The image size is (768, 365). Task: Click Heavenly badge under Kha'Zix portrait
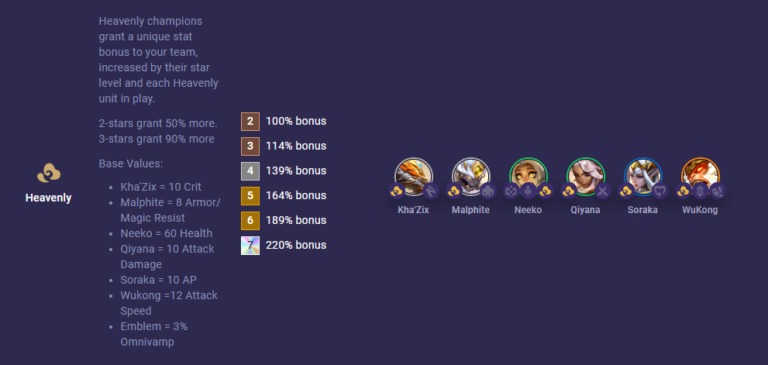click(x=397, y=191)
